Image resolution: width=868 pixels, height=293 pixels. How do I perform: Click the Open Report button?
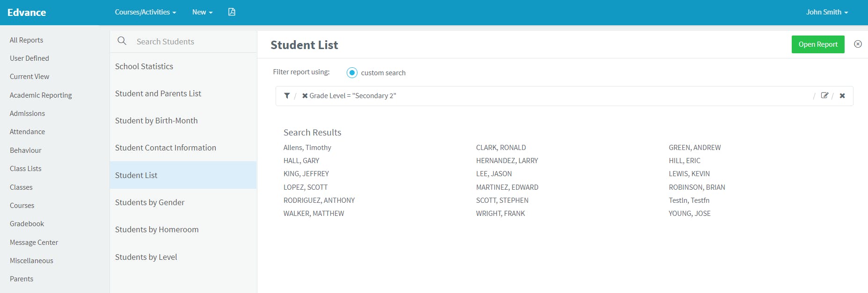coord(818,44)
